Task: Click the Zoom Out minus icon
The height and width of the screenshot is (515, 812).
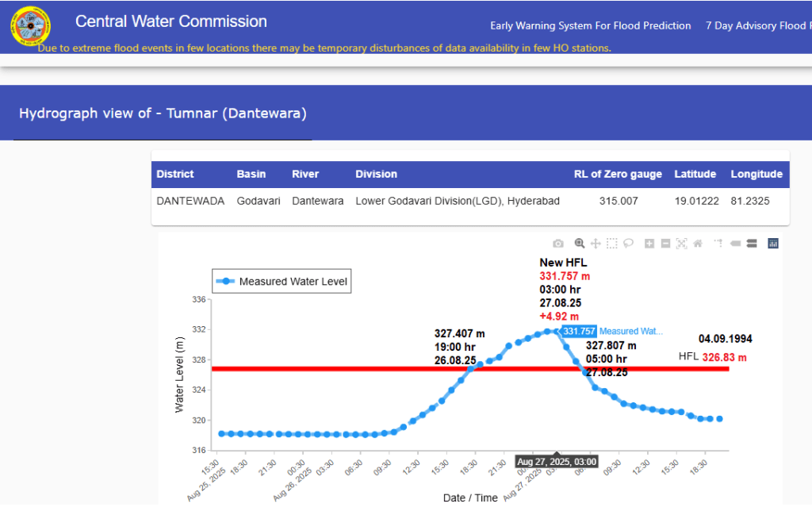Action: (665, 244)
